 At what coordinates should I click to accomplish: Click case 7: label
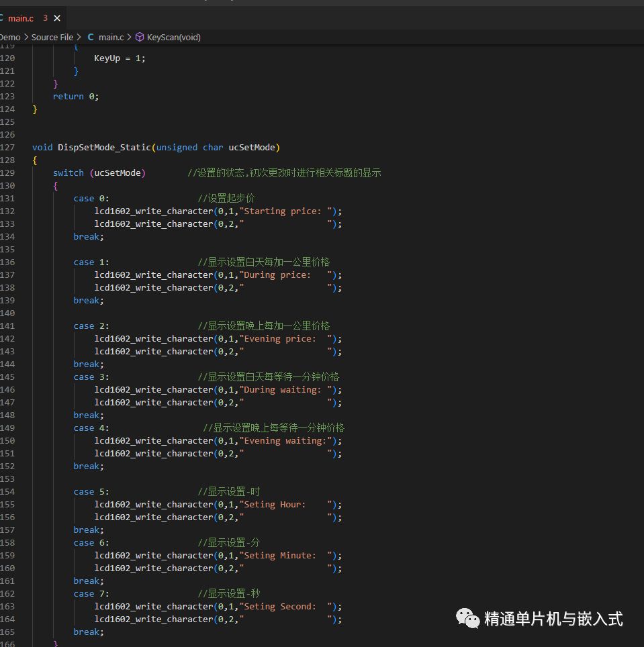coord(91,594)
